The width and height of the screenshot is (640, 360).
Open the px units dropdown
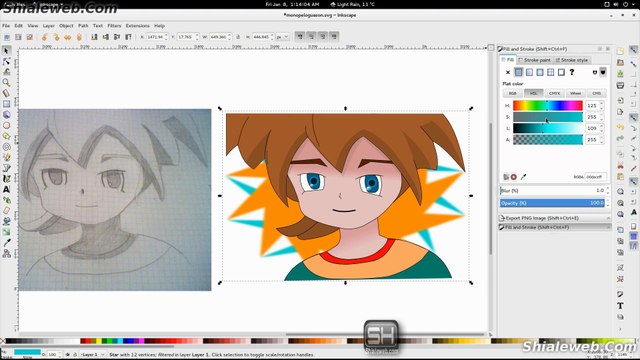click(282, 37)
